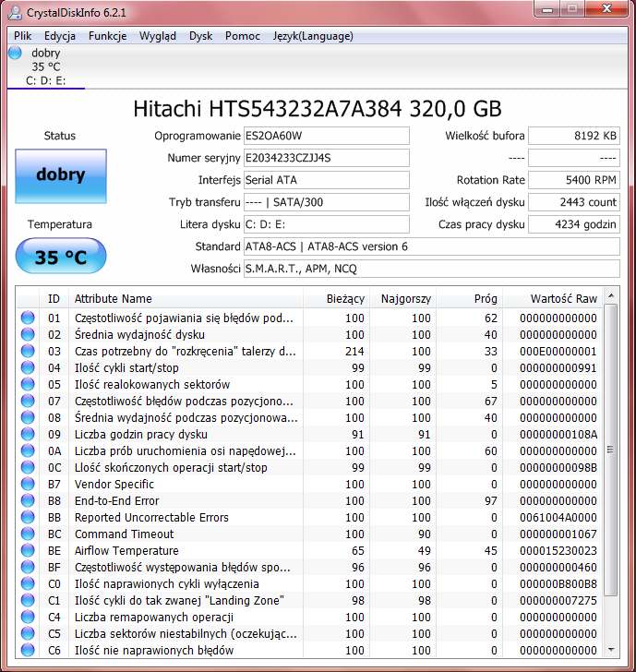
Task: Click the Rotation Rate field 5400 RPM
Action: pos(574,180)
